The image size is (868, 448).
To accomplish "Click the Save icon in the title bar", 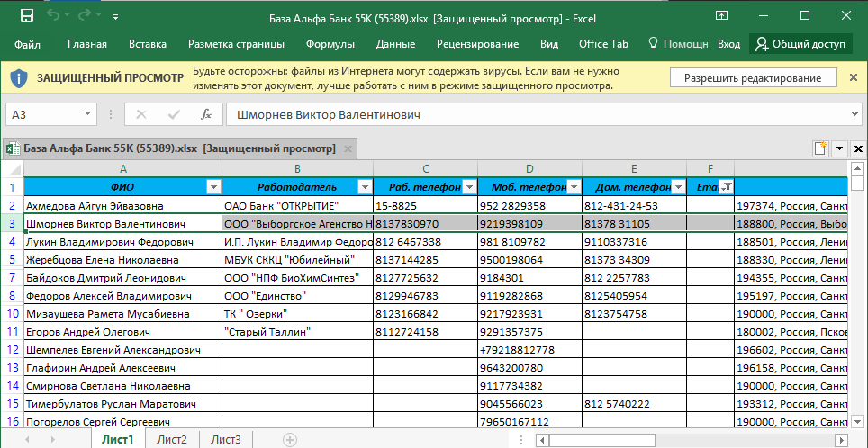I will (x=27, y=16).
